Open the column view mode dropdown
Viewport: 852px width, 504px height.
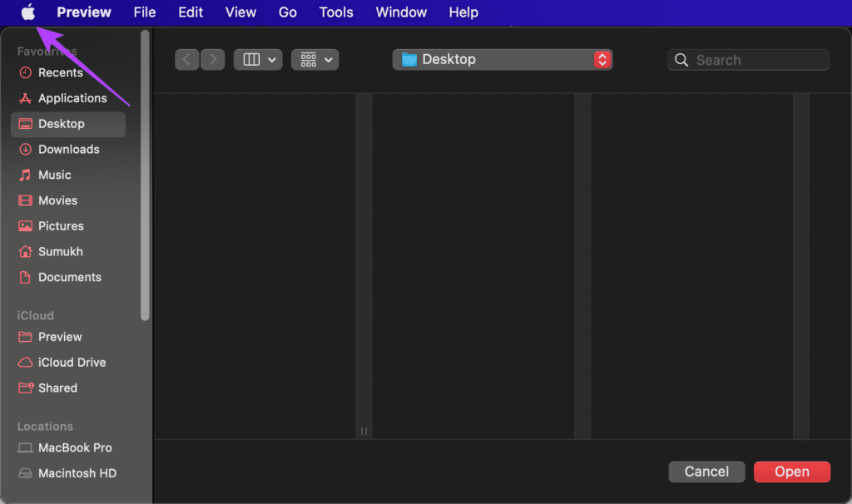[x=258, y=60]
